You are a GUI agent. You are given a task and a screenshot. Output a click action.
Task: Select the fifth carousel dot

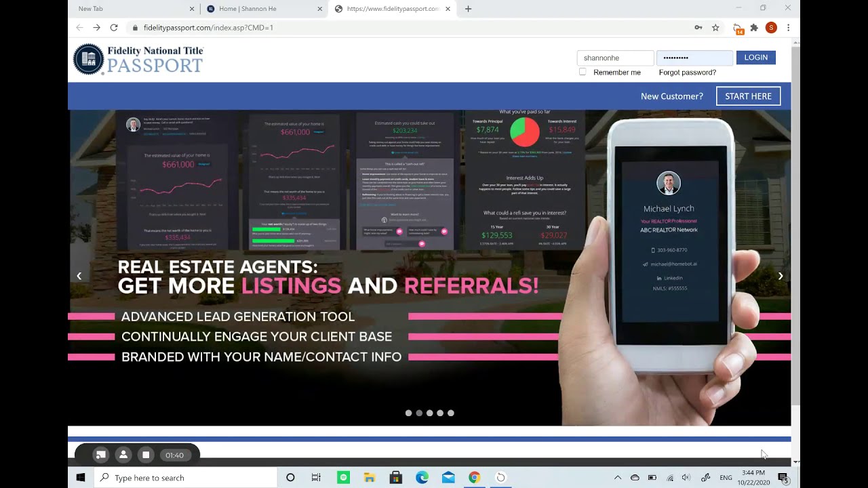coord(451,413)
